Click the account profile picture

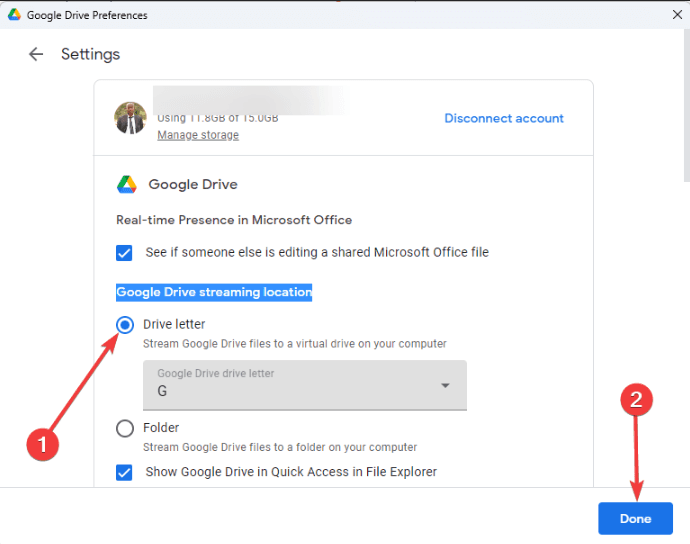130,119
